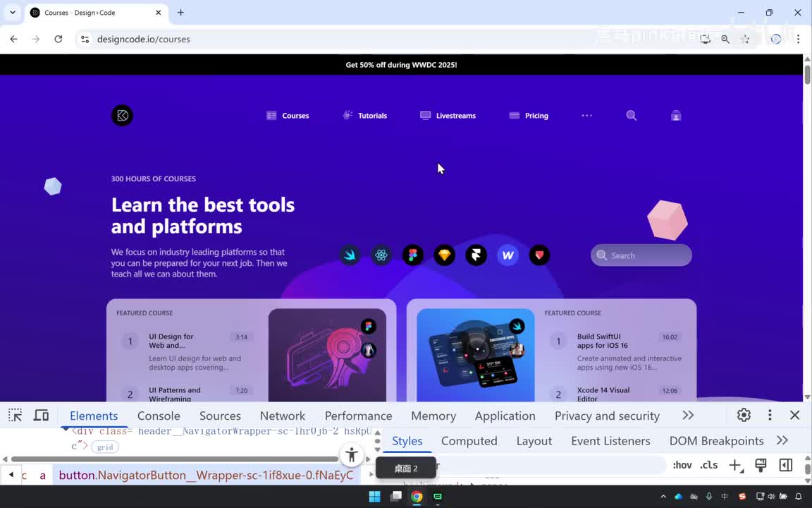Open Chrome three-dot menu

coord(798,39)
